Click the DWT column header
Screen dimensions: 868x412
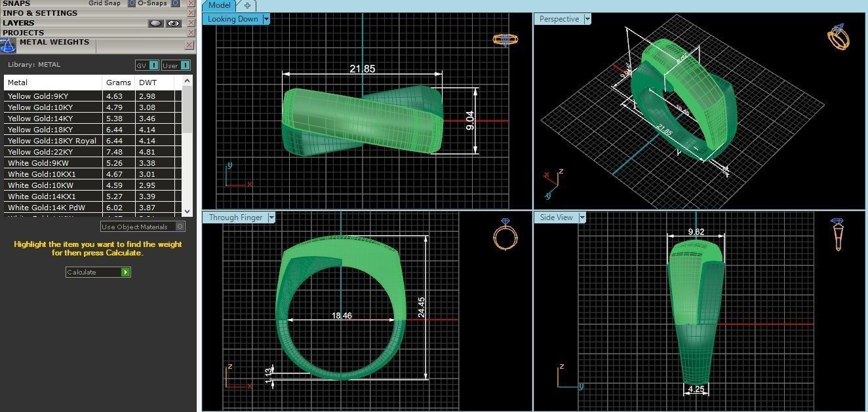click(155, 83)
